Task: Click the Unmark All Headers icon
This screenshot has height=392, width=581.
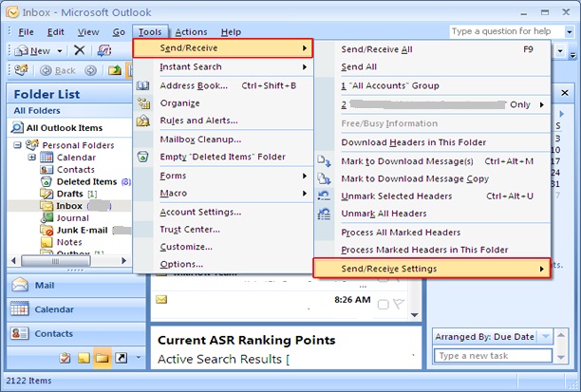Action: pyautogui.click(x=324, y=214)
